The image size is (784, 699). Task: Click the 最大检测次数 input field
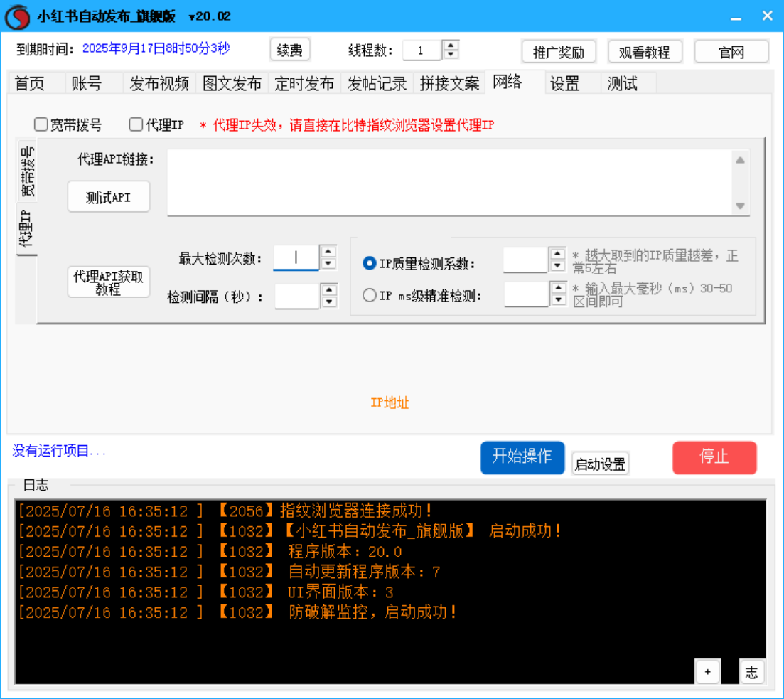[x=296, y=257]
